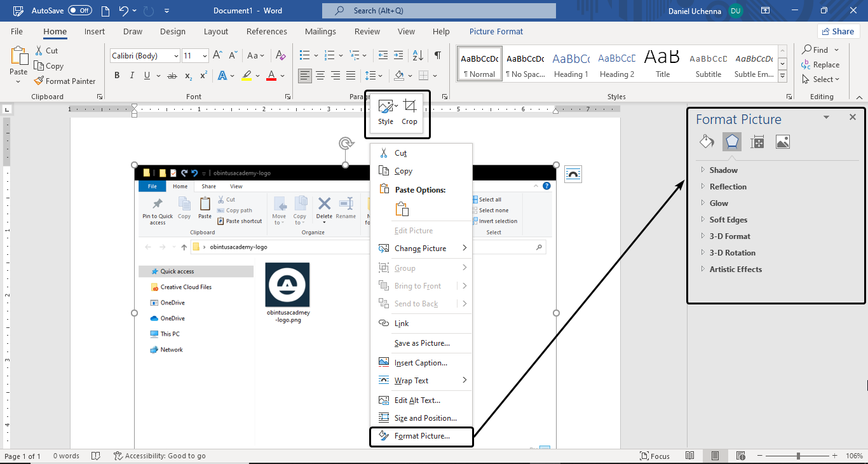Switch to the Picture Format tab
Viewport: 868px width, 464px height.
pos(496,31)
